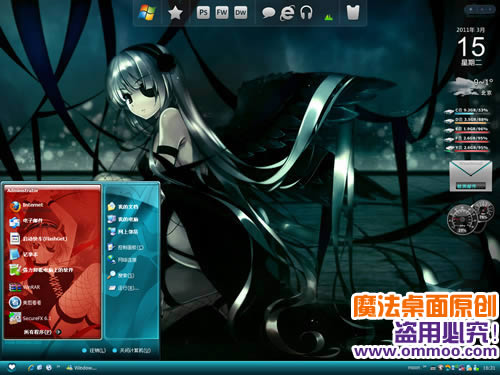500x375 pixels.
Task: Click the heart Start button on taskbar
Action: click(x=12, y=367)
